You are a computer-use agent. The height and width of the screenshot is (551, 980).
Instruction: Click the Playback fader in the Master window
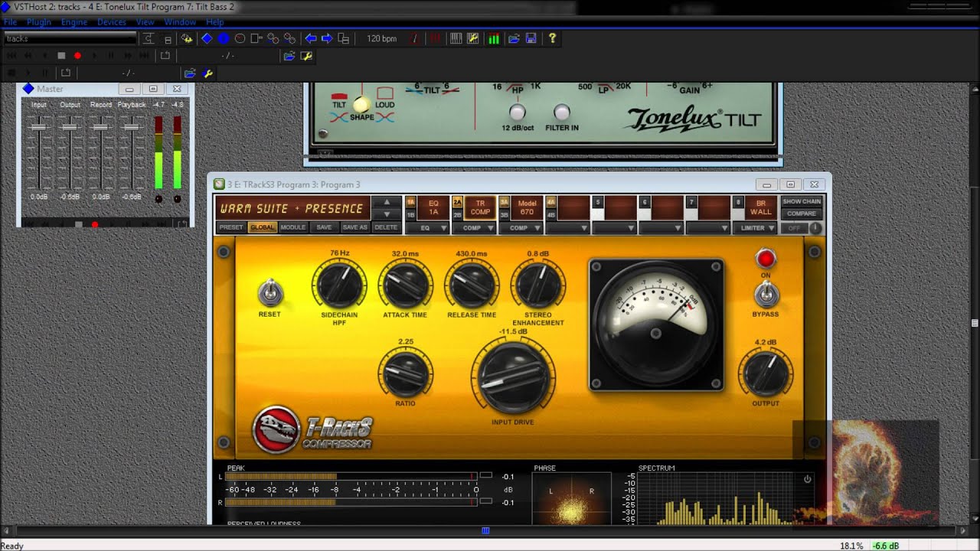[x=132, y=126]
